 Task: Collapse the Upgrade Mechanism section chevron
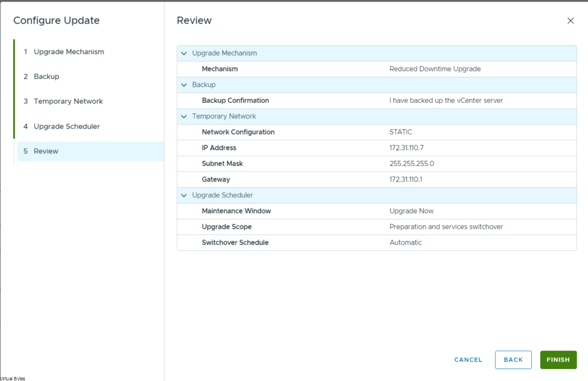pos(184,53)
